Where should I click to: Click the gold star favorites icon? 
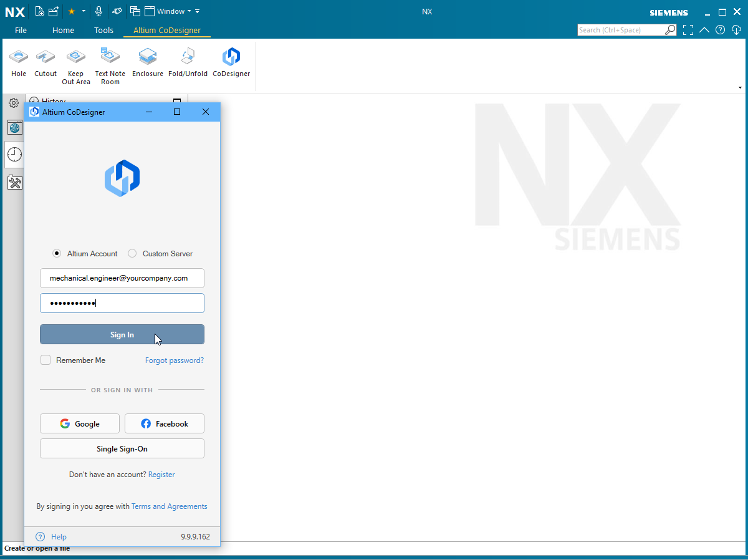click(x=71, y=11)
